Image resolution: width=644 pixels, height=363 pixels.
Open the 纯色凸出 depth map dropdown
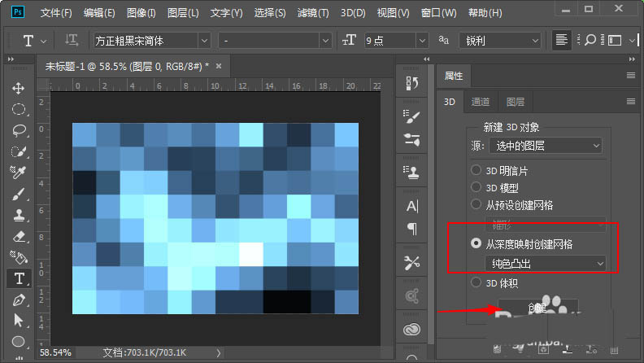coord(546,264)
